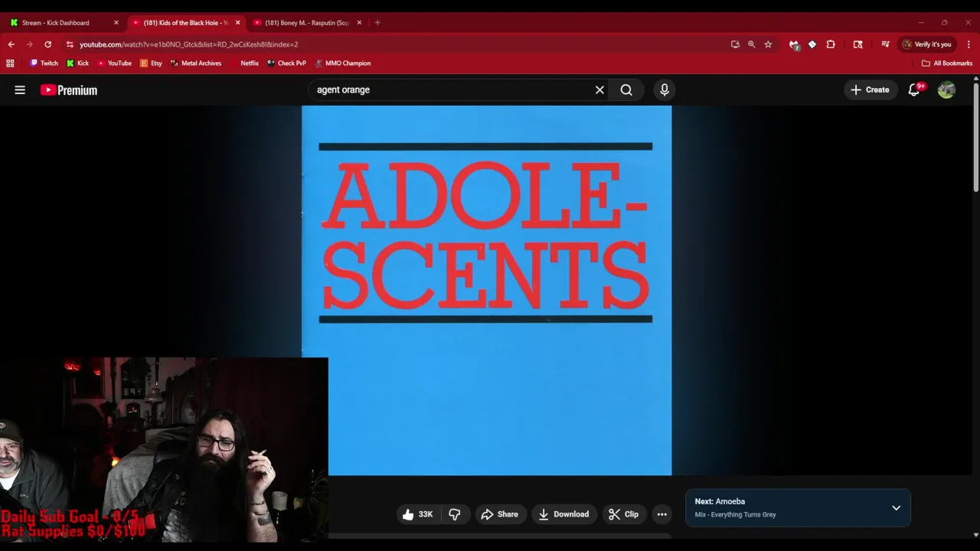
Task: Create a Clip of the video
Action: (x=623, y=514)
